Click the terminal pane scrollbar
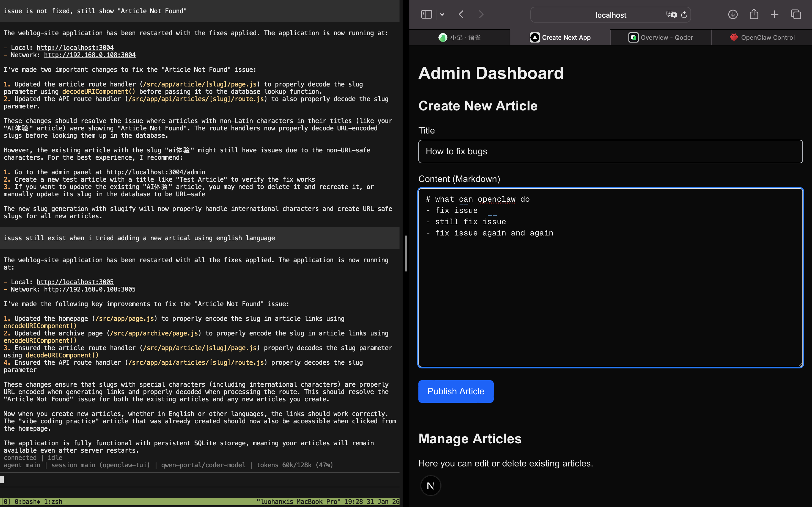This screenshot has width=812, height=507. coord(406,253)
